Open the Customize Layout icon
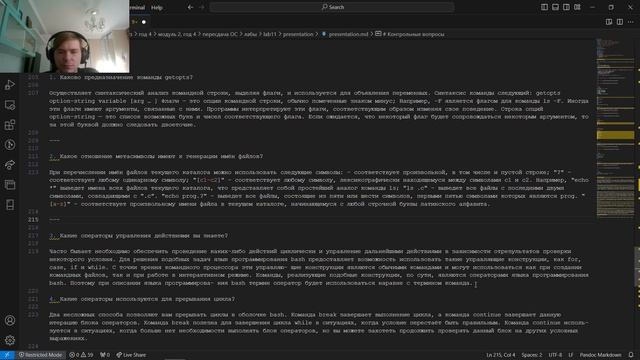This screenshot has width=640, height=360. (x=577, y=7)
